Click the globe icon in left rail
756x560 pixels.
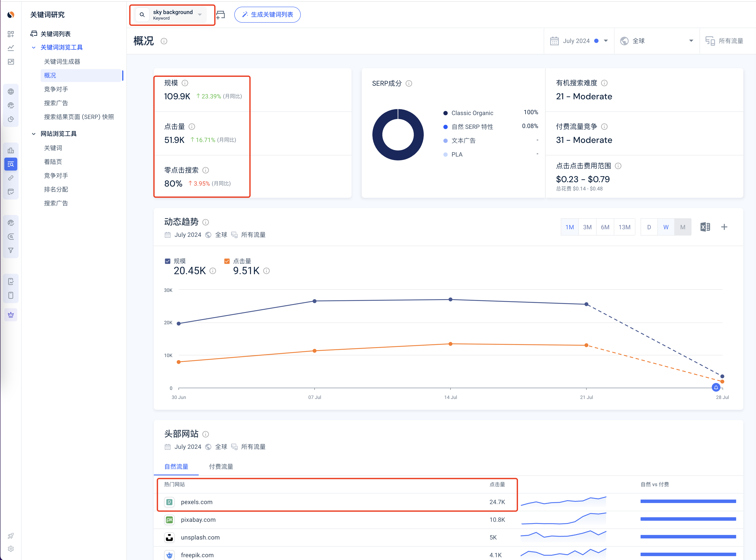[11, 92]
